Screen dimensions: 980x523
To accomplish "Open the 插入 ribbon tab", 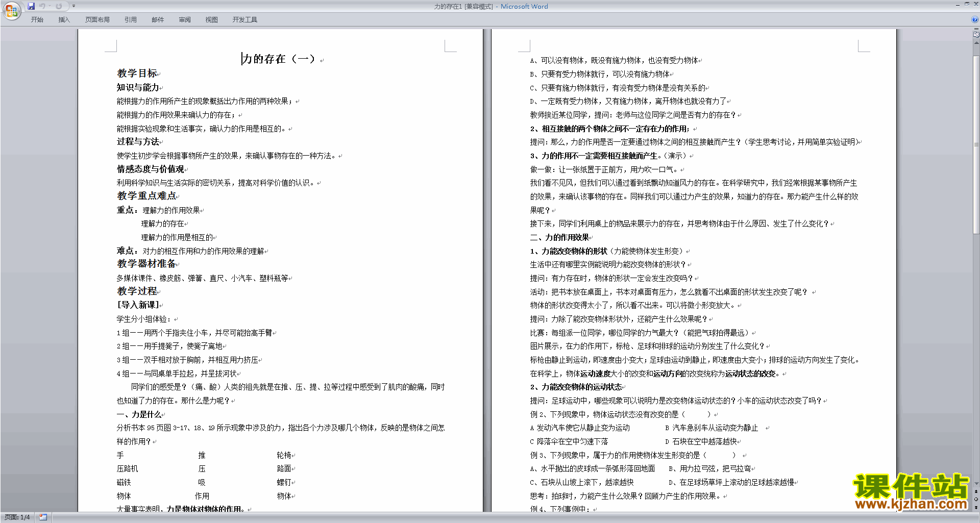I will [64, 19].
